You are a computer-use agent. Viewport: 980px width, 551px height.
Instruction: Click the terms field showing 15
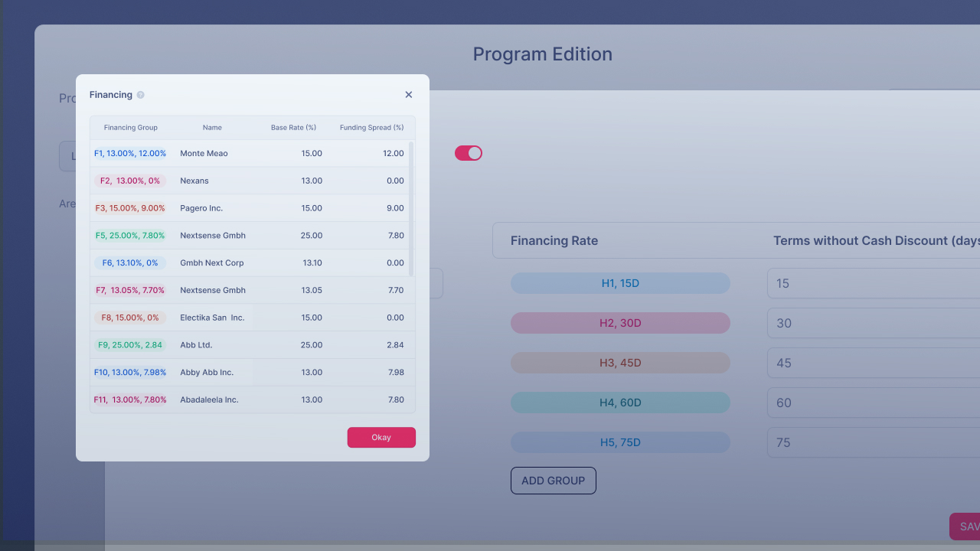click(x=874, y=283)
